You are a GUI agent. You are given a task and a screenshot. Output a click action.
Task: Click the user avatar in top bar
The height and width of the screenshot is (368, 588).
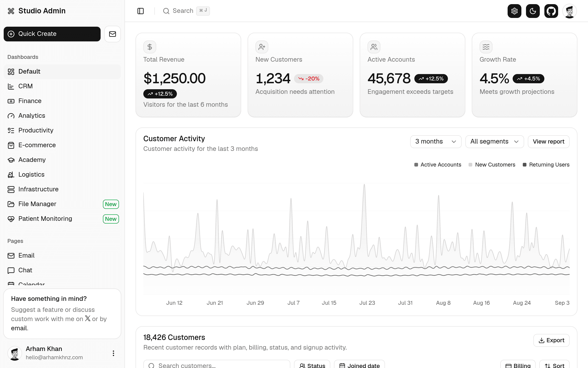pos(569,11)
